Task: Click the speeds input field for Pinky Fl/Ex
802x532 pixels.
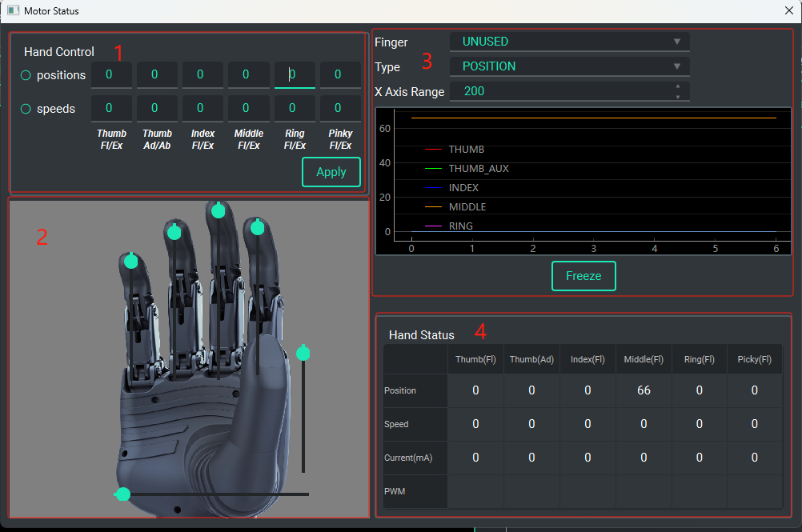Action: pos(339,108)
